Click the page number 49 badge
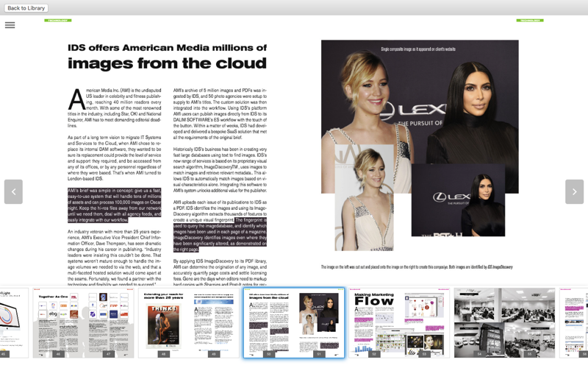The image size is (588, 368). click(214, 354)
